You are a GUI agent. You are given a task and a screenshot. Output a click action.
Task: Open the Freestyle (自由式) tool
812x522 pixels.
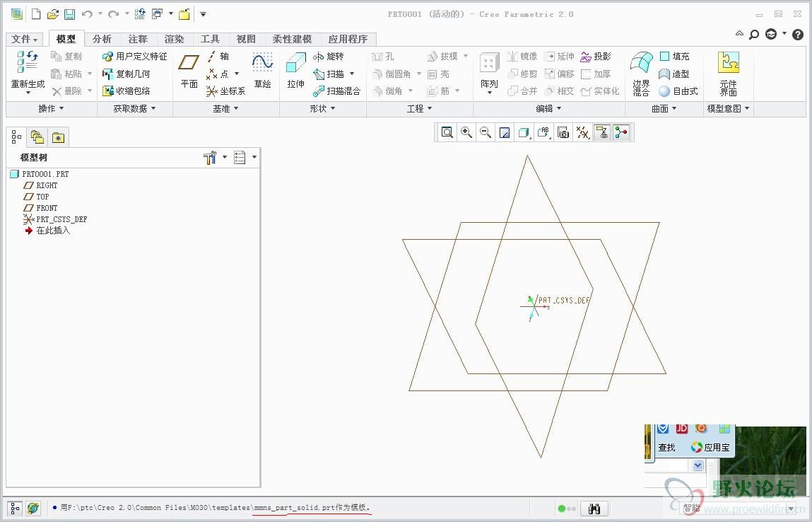pyautogui.click(x=678, y=91)
